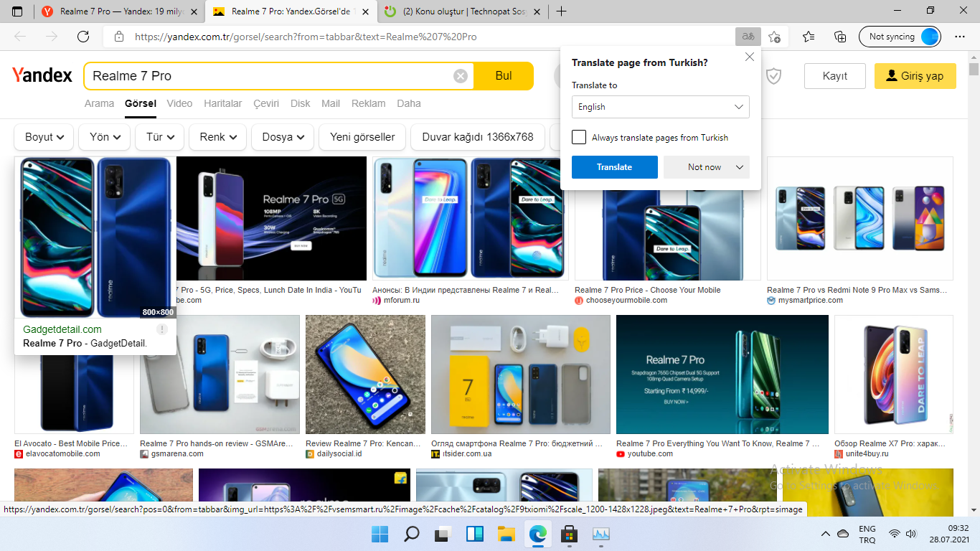Open the Translate to language dropdown

click(661, 107)
